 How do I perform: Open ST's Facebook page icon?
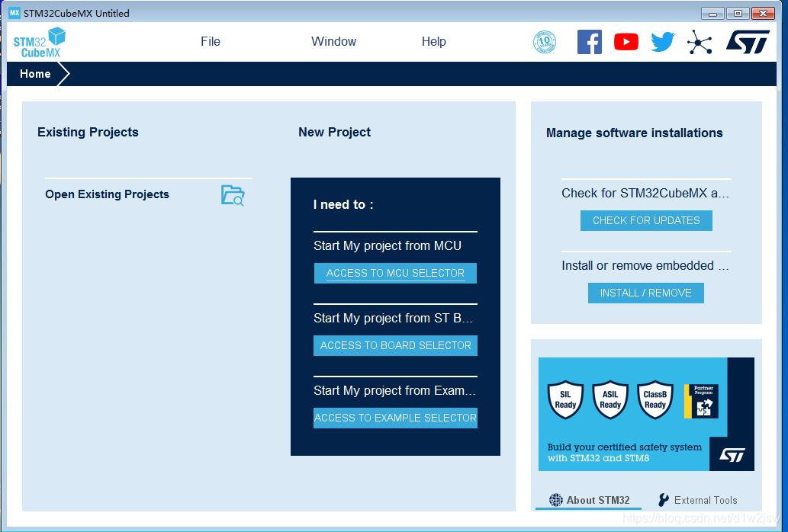pos(590,42)
